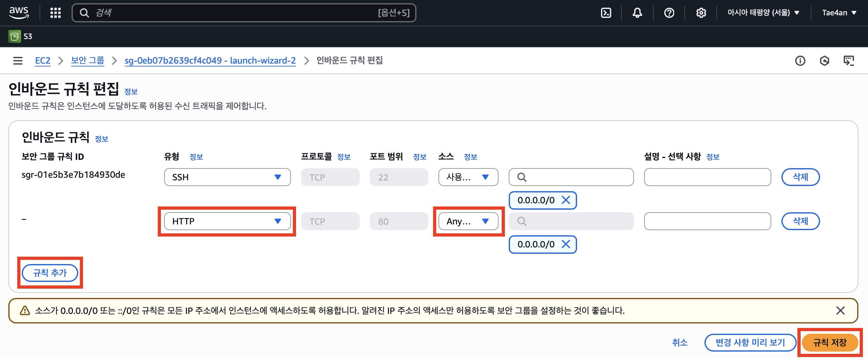This screenshot has width=868, height=358.
Task: Click the SSH rule source search field
Action: point(571,177)
